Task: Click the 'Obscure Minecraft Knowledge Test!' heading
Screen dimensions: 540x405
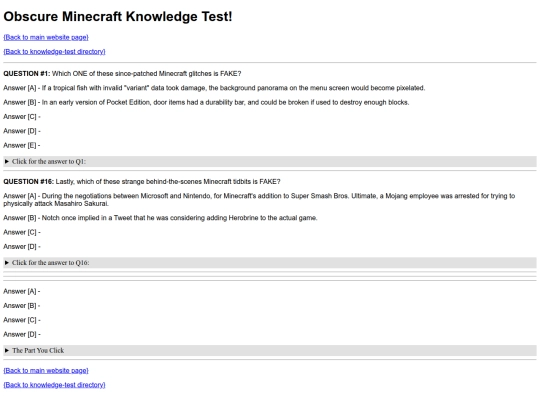Action: tap(118, 17)
